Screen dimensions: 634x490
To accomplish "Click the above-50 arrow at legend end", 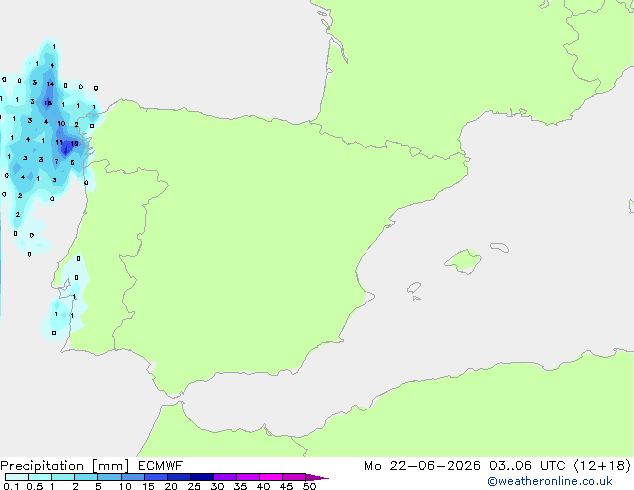I will [317, 477].
